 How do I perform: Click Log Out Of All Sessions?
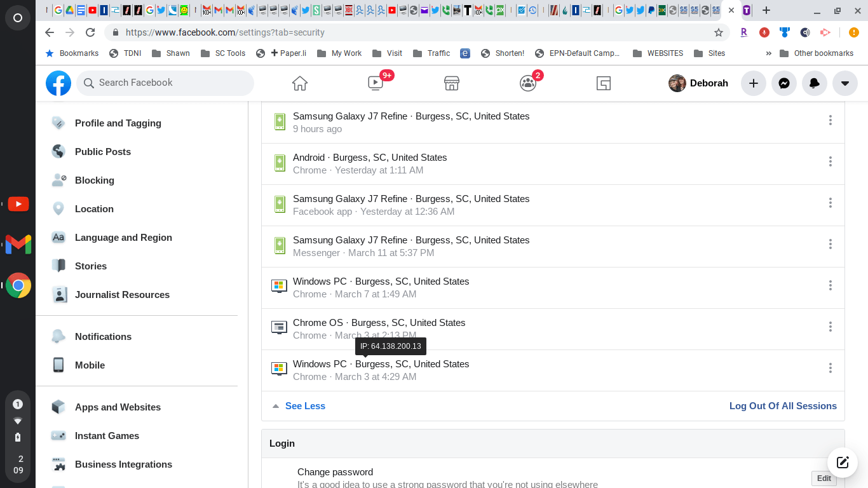pyautogui.click(x=783, y=406)
